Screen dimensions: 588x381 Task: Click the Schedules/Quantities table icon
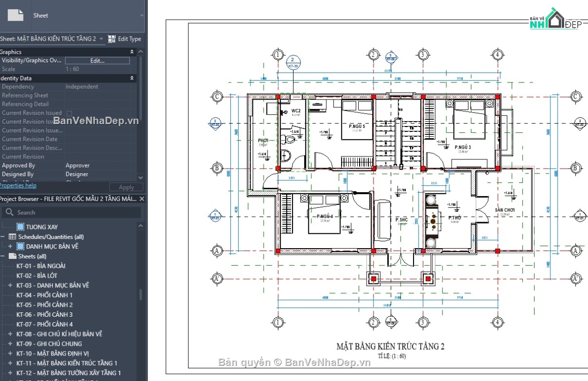[12, 237]
